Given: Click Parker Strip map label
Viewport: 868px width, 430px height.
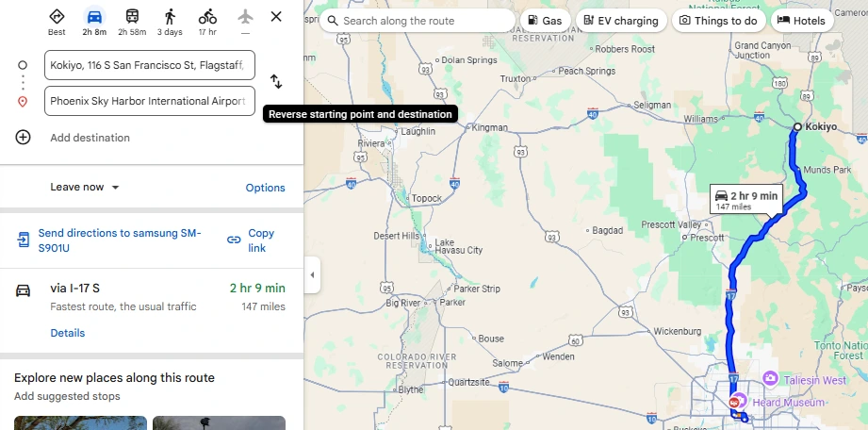Looking at the screenshot, I should (x=477, y=289).
